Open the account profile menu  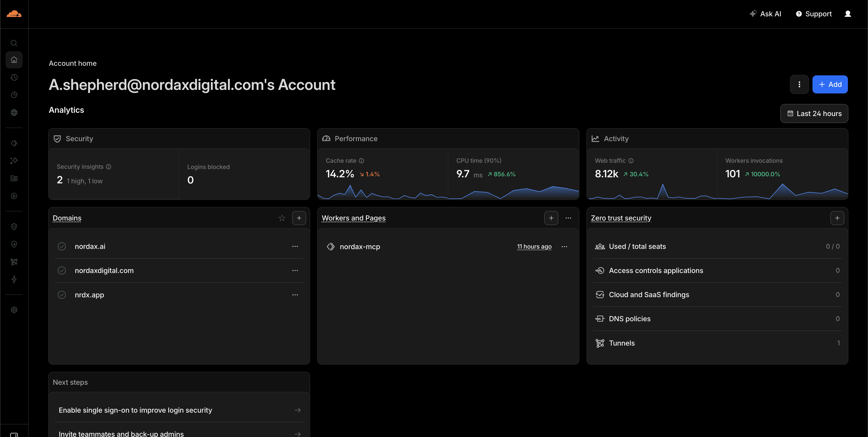click(x=848, y=14)
